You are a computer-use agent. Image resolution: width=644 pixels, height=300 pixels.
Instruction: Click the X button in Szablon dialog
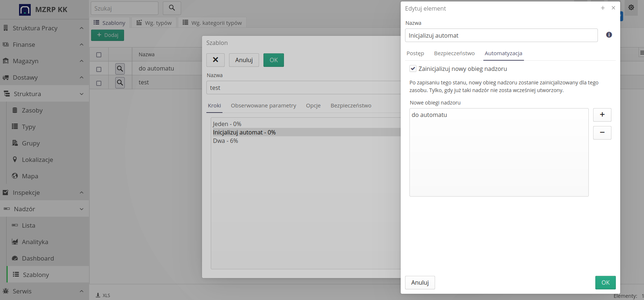[216, 60]
